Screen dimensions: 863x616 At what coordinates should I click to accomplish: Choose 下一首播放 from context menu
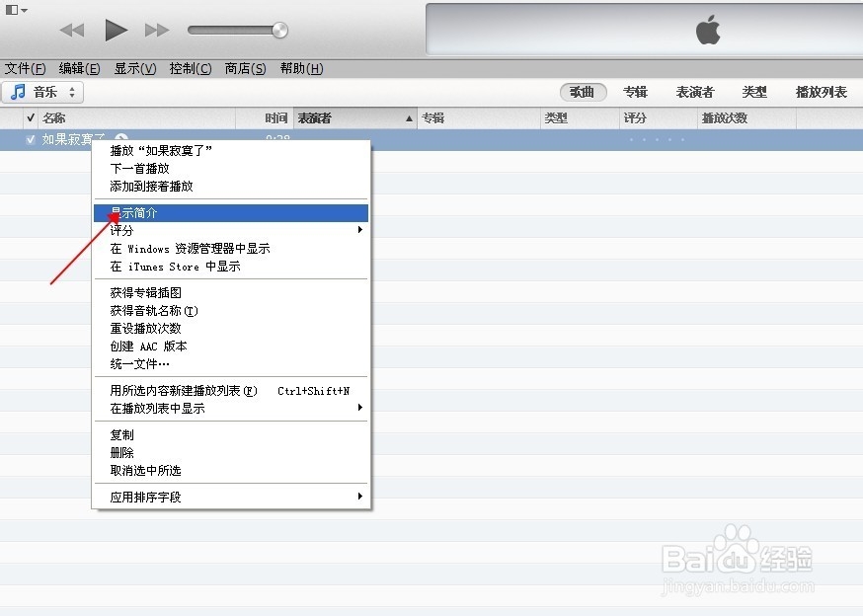pos(231,169)
